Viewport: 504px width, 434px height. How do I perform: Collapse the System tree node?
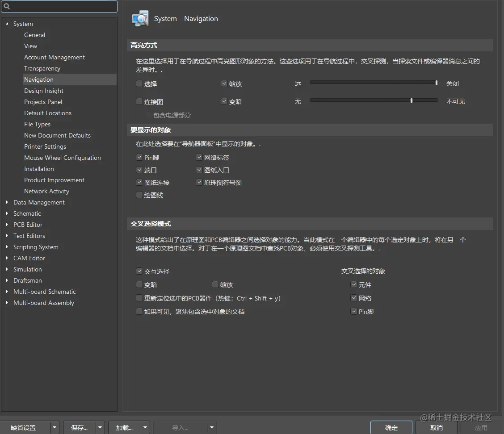7,24
